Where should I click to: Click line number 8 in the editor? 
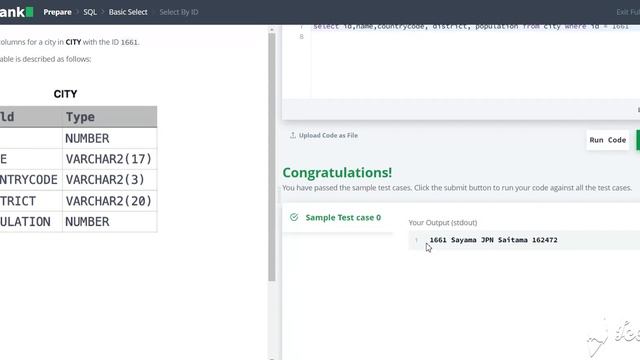pos(301,37)
